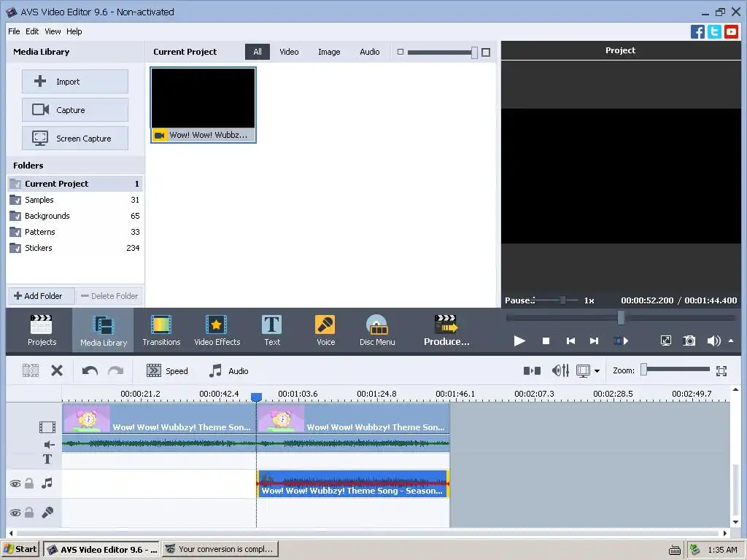Open the audio mixer icon

click(560, 370)
